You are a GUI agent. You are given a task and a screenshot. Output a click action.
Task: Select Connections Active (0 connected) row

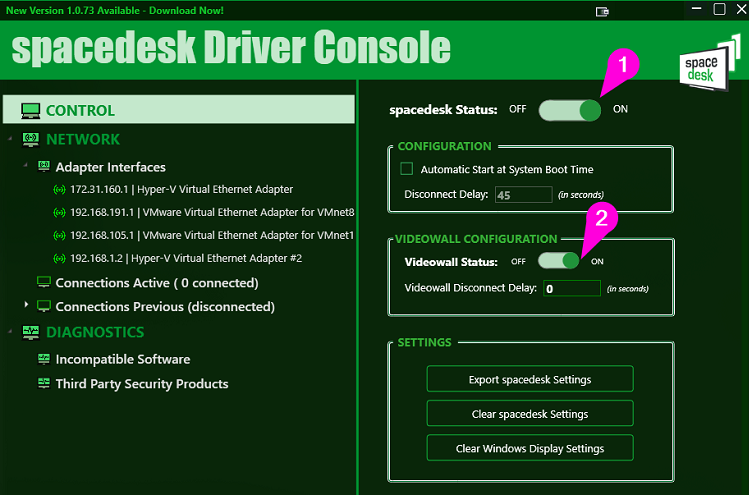[157, 283]
